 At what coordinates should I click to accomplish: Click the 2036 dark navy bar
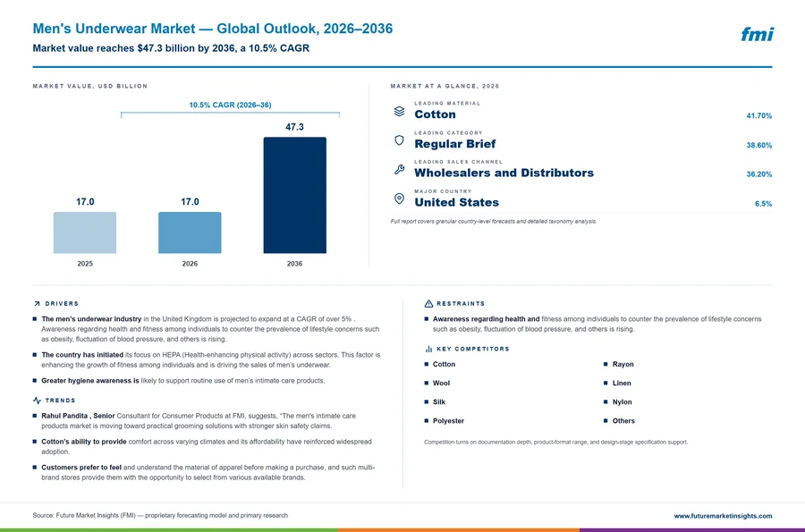[x=294, y=195]
